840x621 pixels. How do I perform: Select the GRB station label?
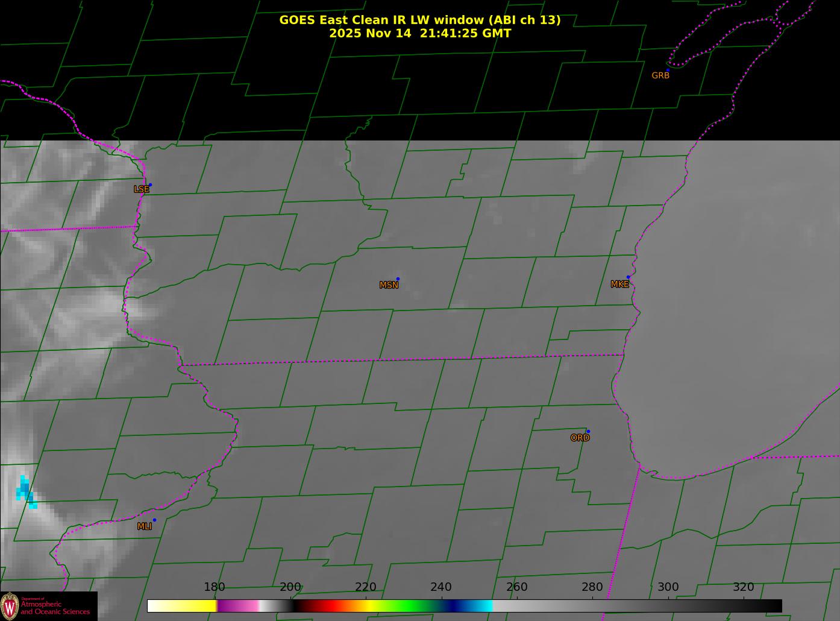coord(660,76)
